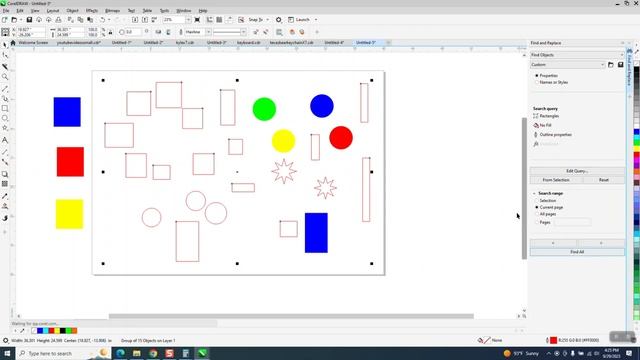Open the Effects menu
640x360 pixels.
(92, 11)
